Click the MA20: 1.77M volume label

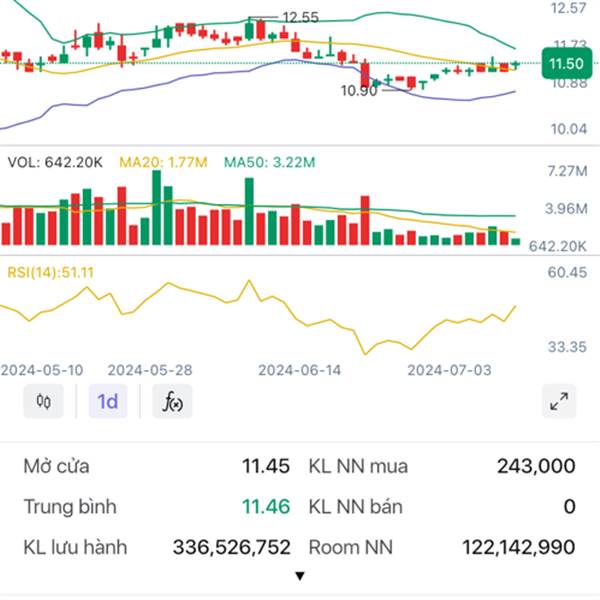(x=163, y=162)
